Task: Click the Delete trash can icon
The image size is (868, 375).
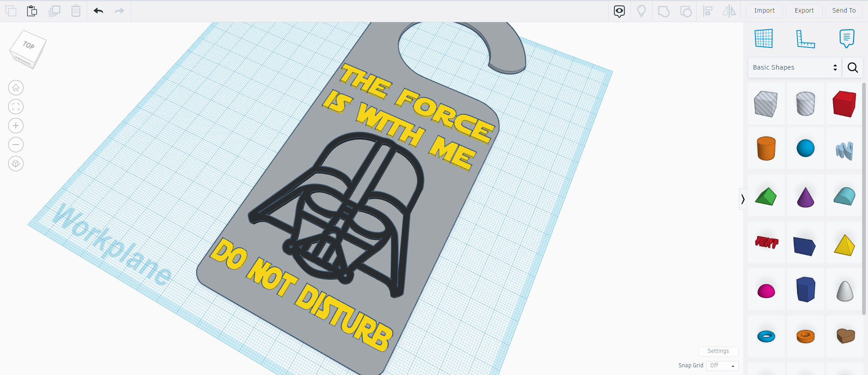Action: pos(76,11)
